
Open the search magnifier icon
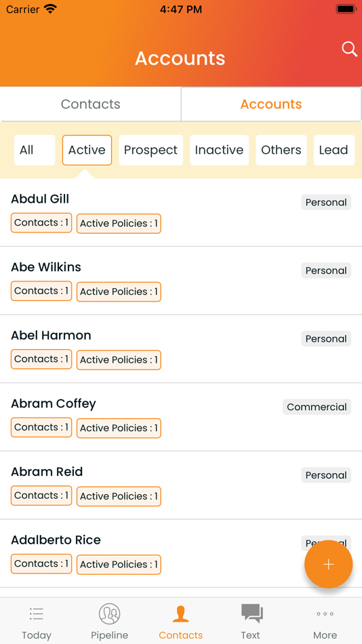click(349, 49)
